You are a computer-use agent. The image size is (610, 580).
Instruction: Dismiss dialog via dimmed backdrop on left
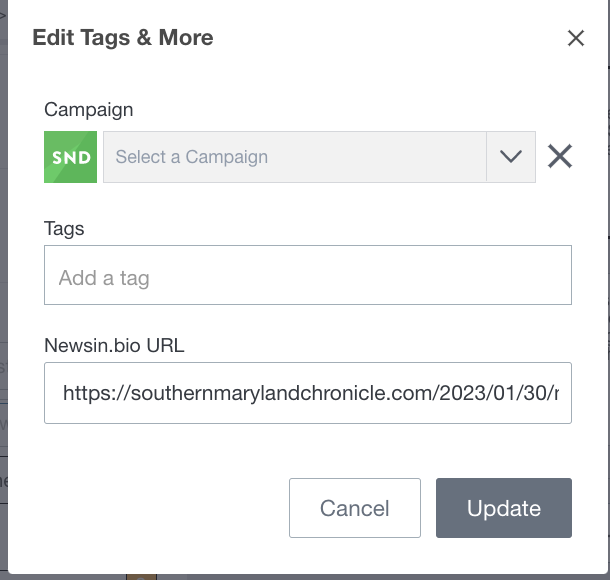click(x=4, y=290)
